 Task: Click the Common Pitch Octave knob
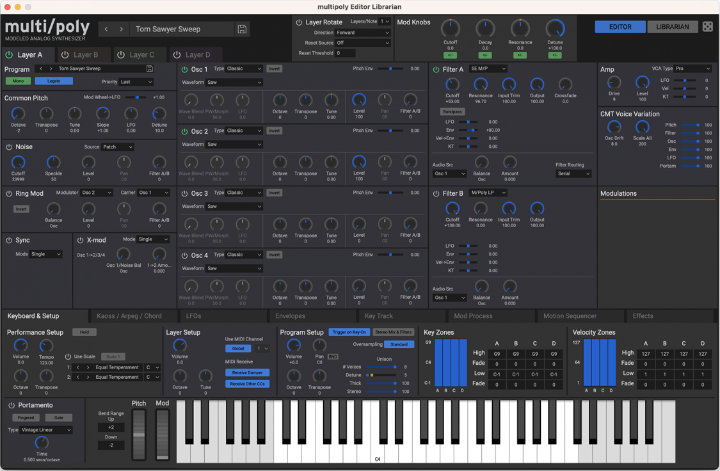tap(18, 113)
